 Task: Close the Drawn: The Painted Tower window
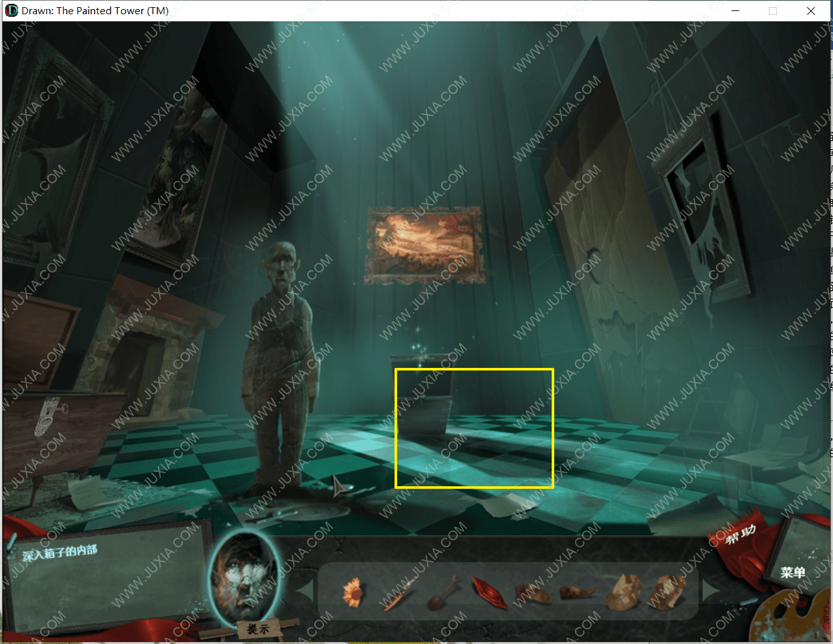pyautogui.click(x=811, y=10)
